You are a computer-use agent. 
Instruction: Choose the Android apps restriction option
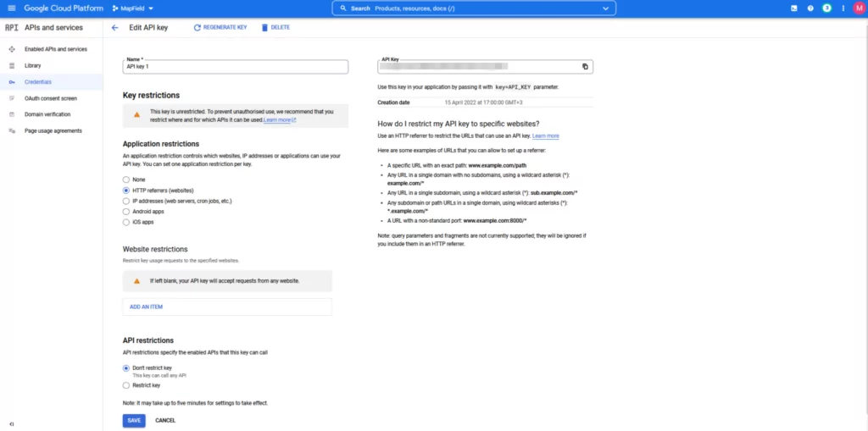click(126, 212)
